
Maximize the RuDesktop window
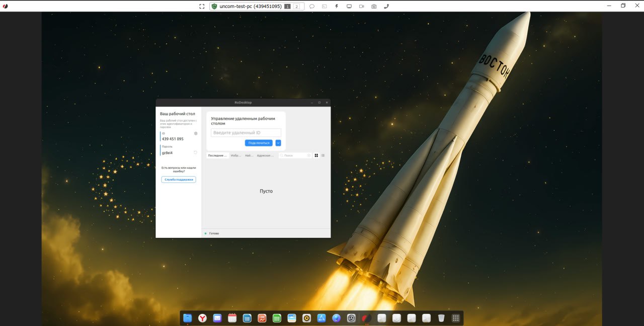coord(319,103)
